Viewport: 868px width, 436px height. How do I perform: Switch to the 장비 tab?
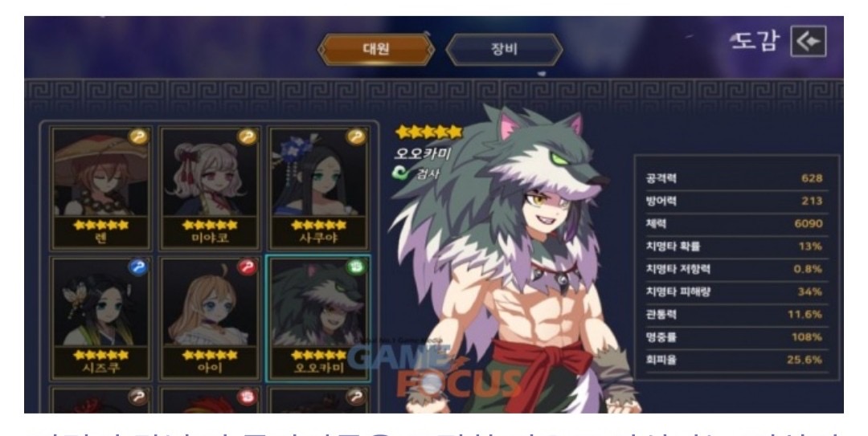504,49
